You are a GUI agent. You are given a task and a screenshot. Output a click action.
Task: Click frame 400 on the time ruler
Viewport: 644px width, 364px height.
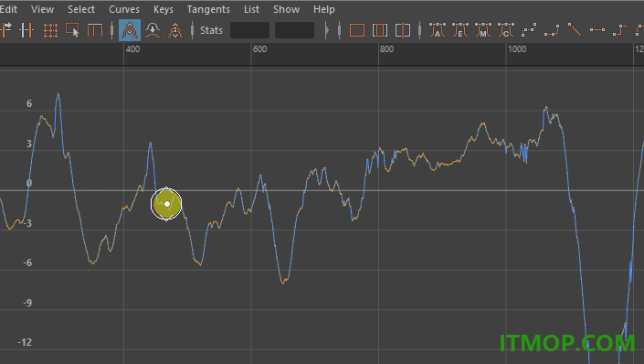point(132,49)
